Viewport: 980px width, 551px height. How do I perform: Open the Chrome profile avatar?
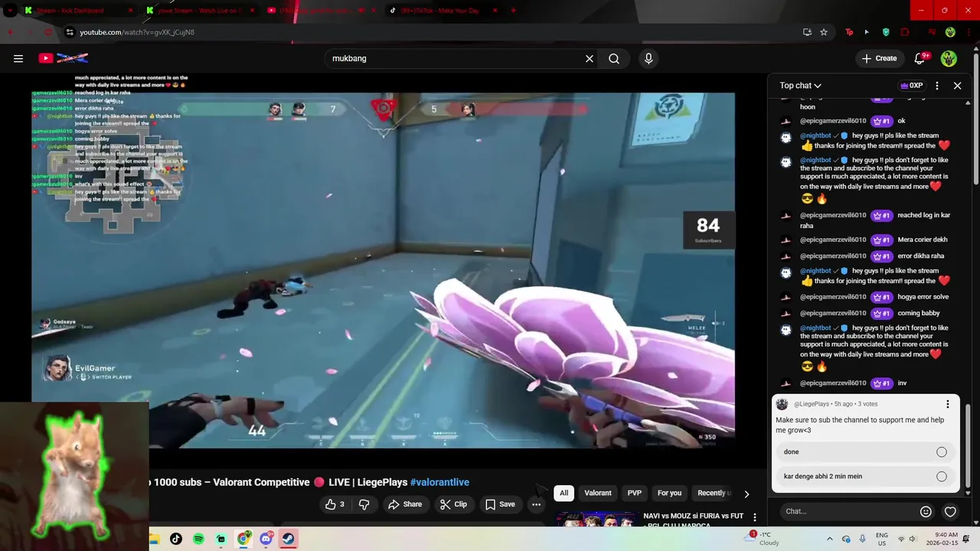(x=950, y=32)
